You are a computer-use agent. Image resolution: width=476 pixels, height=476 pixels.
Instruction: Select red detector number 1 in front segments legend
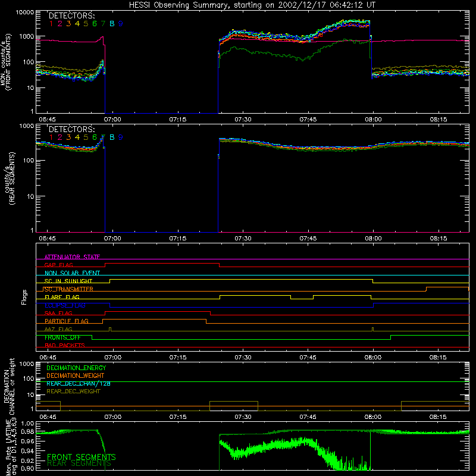51,24
